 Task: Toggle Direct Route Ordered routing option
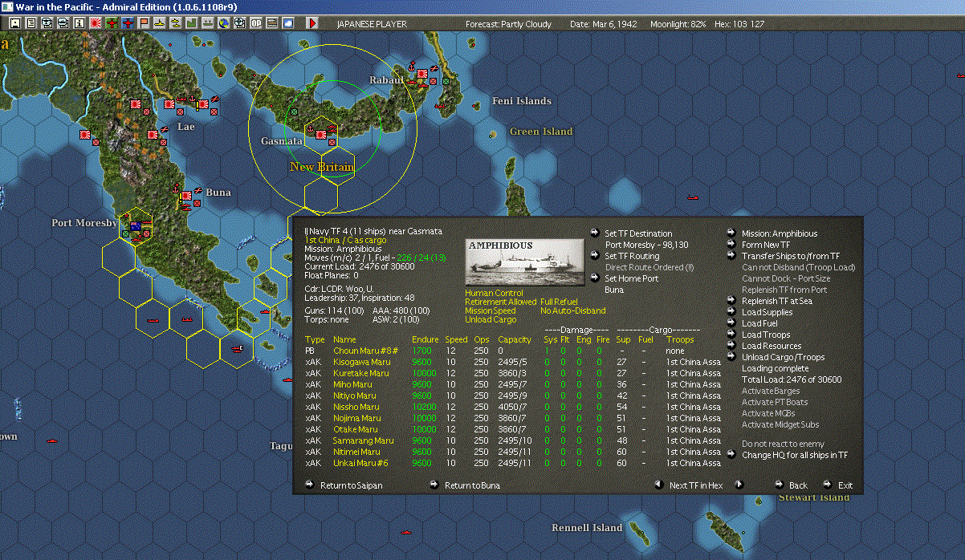(649, 267)
